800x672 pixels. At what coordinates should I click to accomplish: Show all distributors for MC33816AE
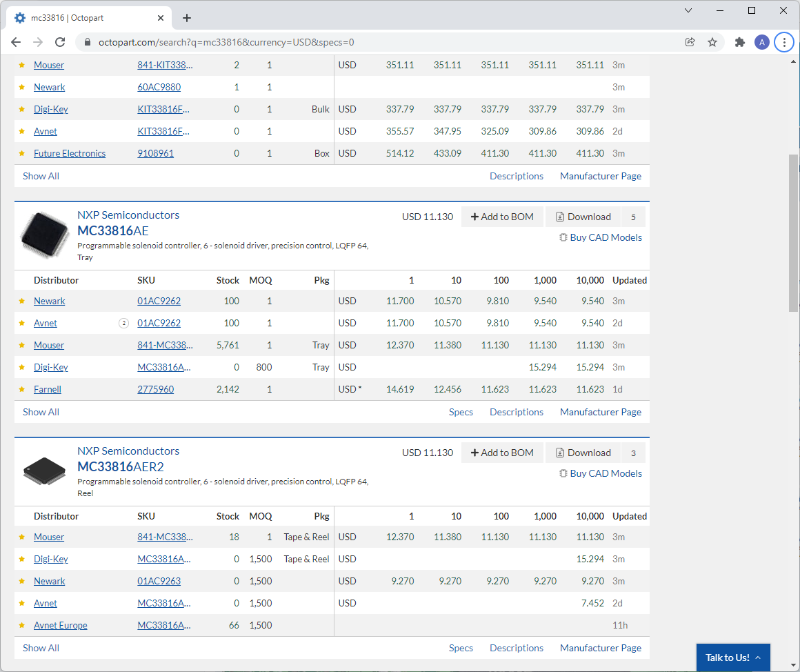click(x=41, y=412)
